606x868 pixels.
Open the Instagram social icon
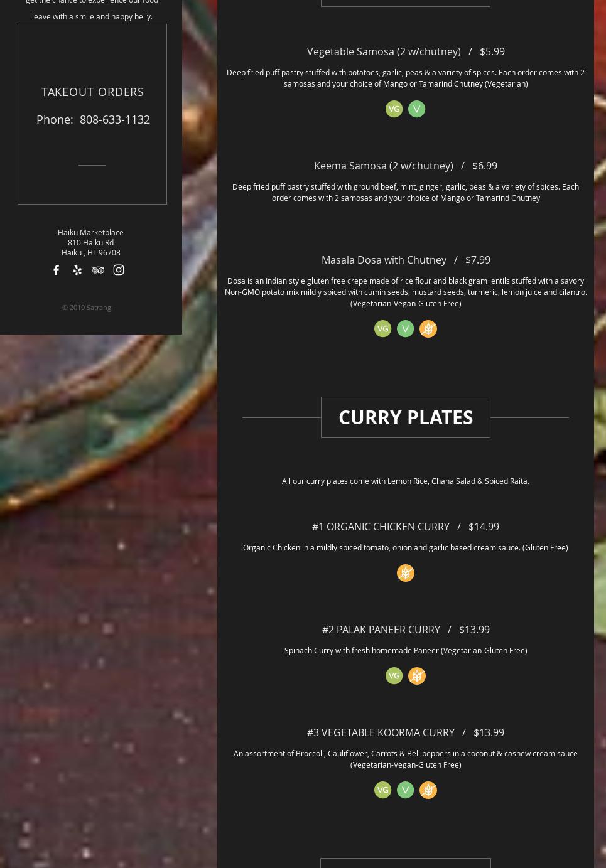click(119, 270)
